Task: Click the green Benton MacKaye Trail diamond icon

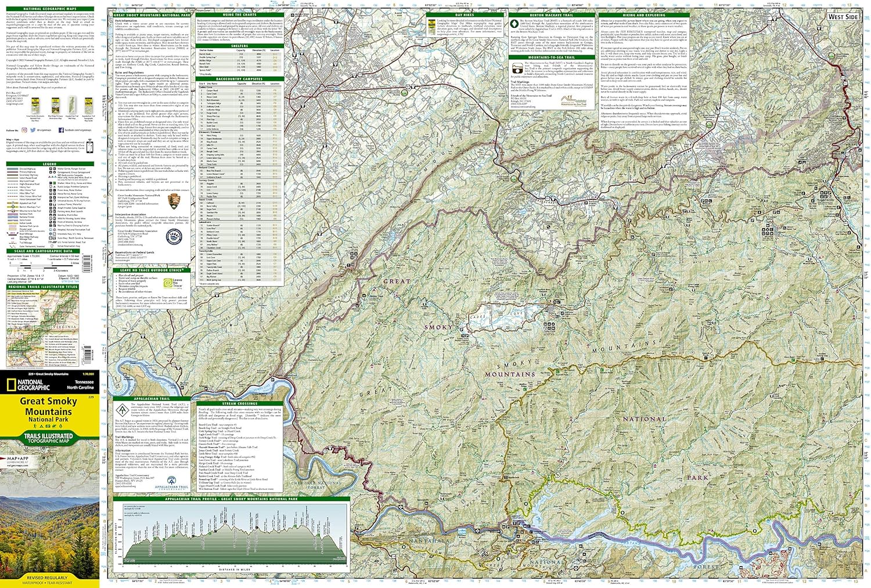Action: coord(515,24)
